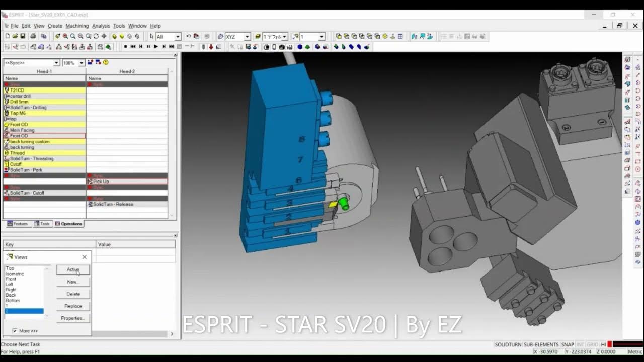
Task: Click the Replace button in Views dialog
Action: point(73,306)
